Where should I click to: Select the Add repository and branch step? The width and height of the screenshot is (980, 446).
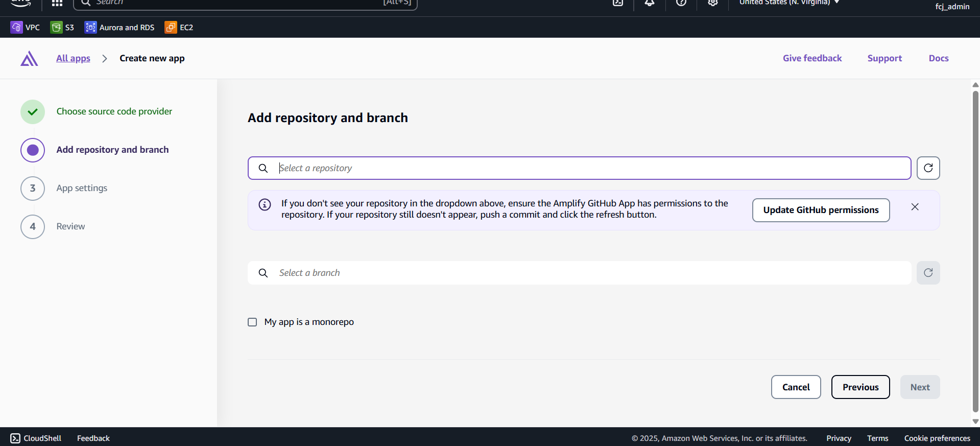pos(112,150)
